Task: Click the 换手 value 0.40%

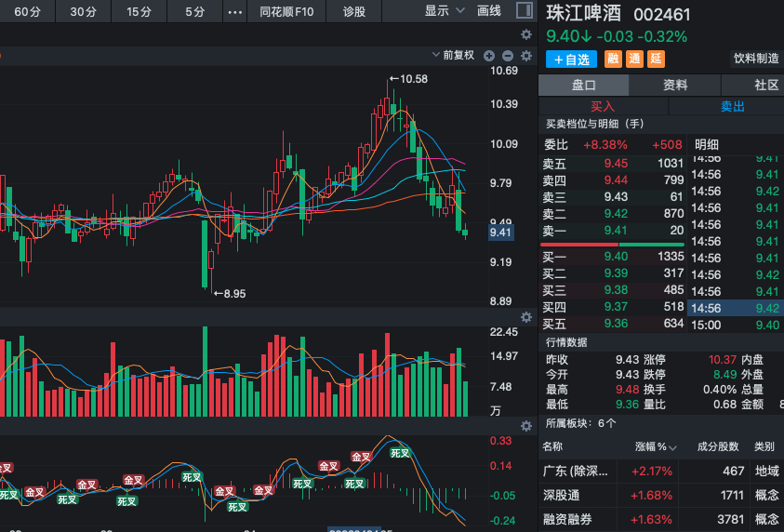Action: (x=720, y=390)
